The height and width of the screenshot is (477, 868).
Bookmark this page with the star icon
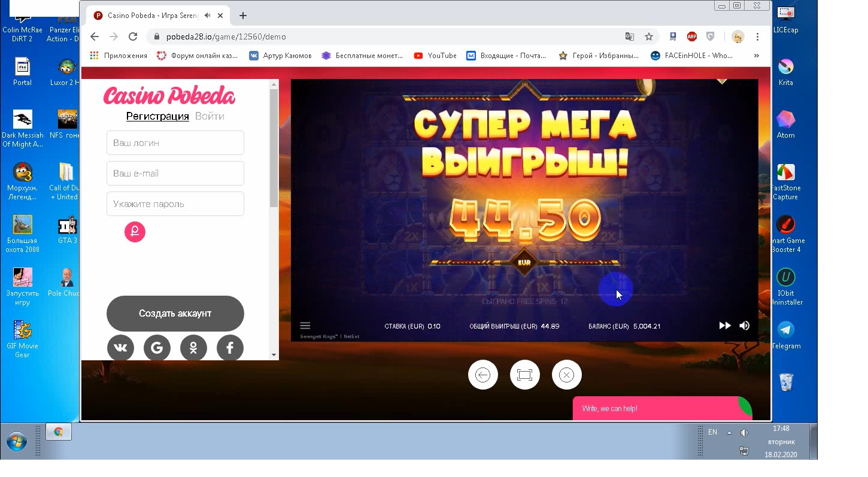[648, 37]
